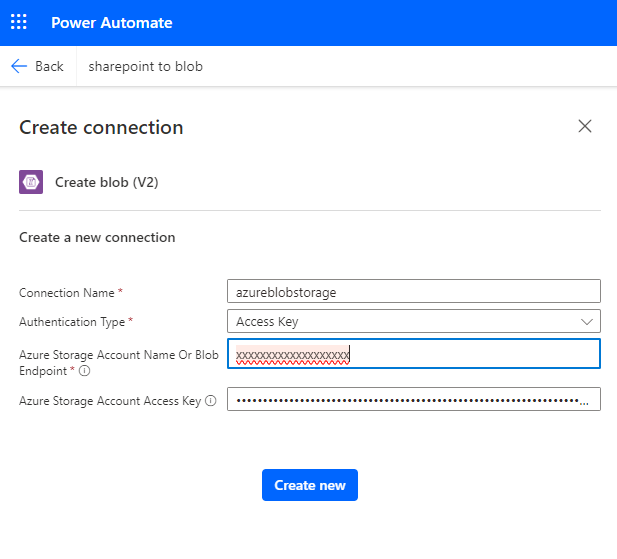Click the Power Automate header title
This screenshot has width=617, height=559.
(112, 23)
